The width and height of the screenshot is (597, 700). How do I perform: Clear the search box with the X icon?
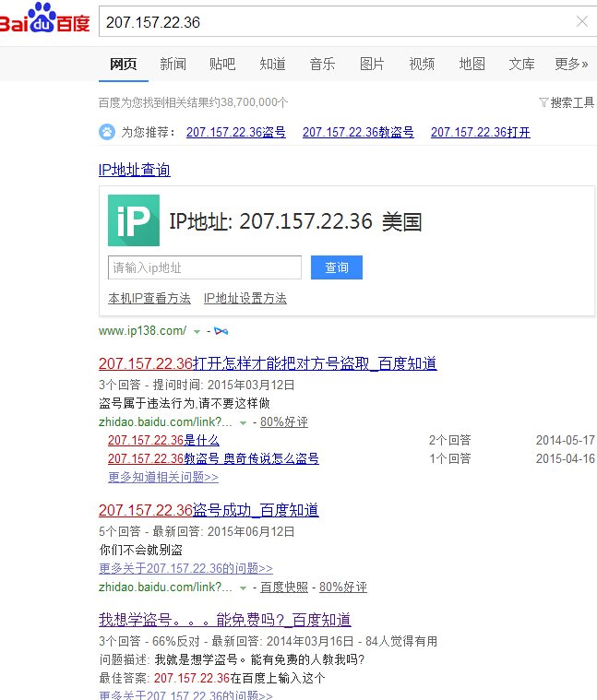tap(582, 22)
